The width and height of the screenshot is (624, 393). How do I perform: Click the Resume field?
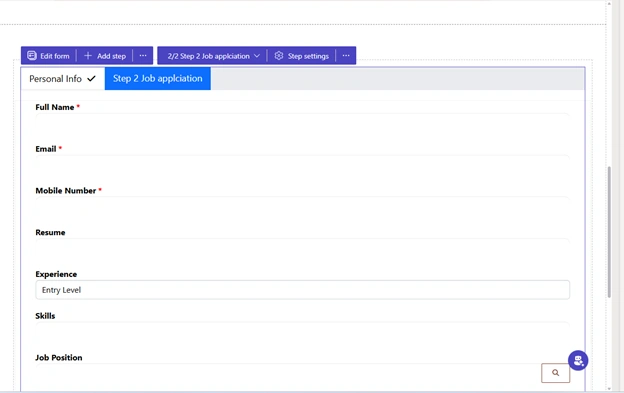click(302, 249)
